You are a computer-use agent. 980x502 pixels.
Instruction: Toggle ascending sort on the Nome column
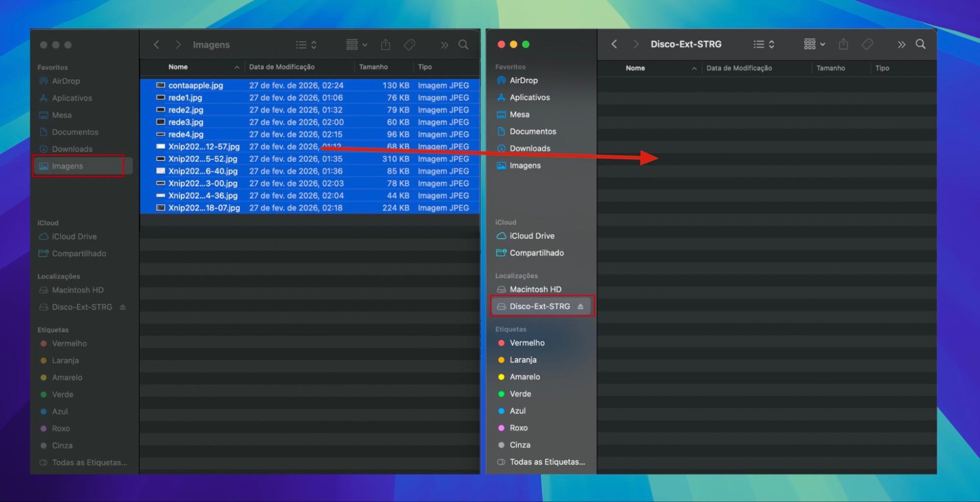pyautogui.click(x=178, y=67)
